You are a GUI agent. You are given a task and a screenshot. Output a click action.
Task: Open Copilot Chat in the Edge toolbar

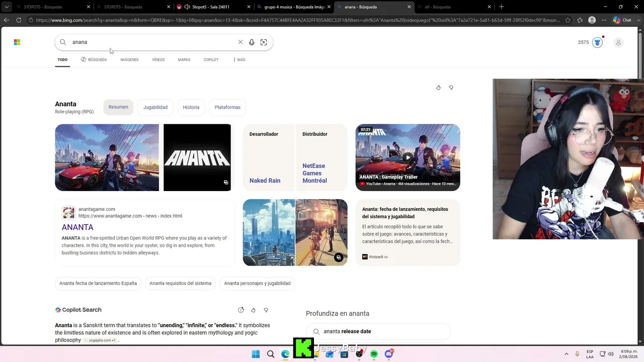pos(622,20)
